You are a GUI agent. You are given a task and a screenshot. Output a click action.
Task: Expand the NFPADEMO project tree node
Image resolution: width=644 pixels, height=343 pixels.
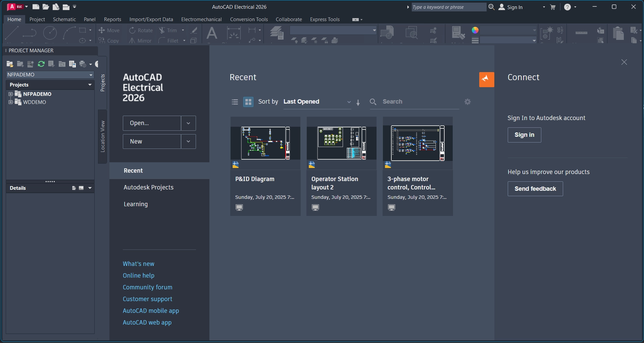click(10, 94)
